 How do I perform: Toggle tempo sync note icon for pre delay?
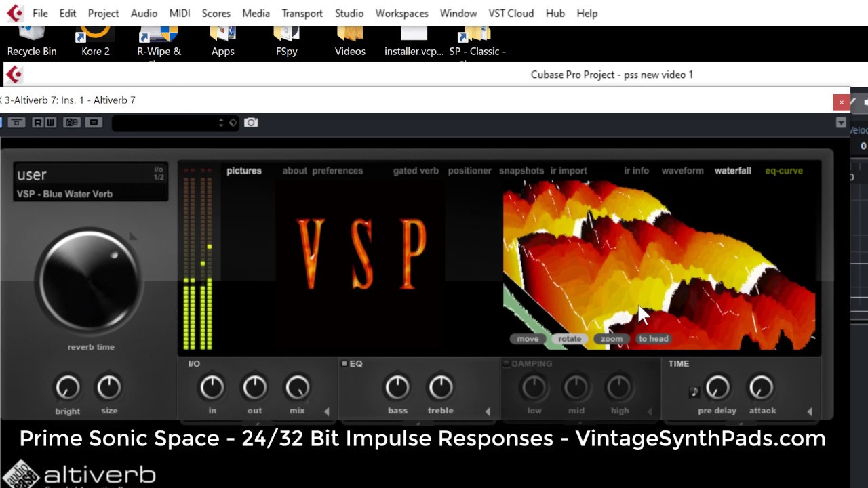[694, 392]
